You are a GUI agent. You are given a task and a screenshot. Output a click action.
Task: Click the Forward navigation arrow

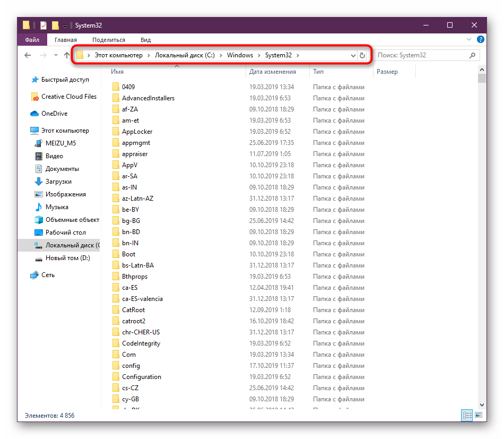pyautogui.click(x=43, y=55)
